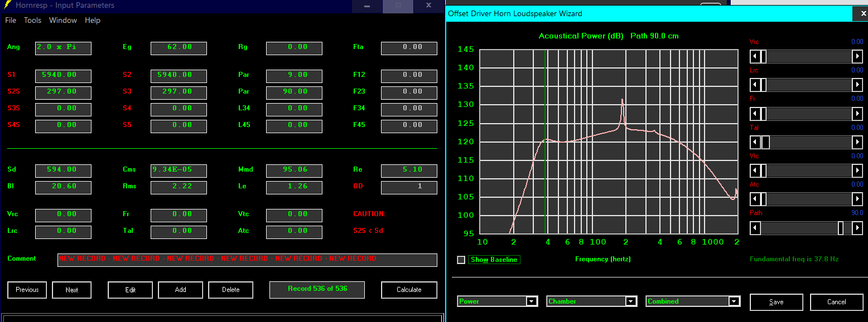Click the Tal slider right arrow
This screenshot has height=322, width=868.
click(x=857, y=142)
